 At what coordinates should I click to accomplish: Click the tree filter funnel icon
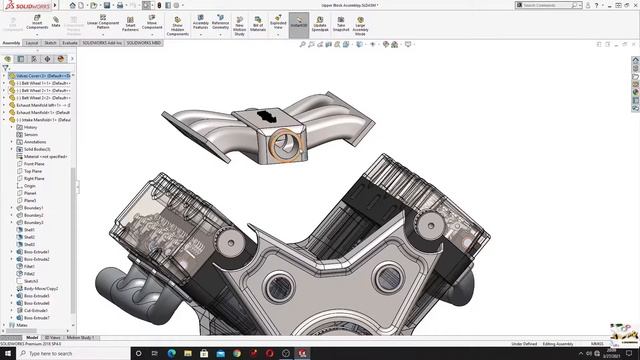click(5, 68)
